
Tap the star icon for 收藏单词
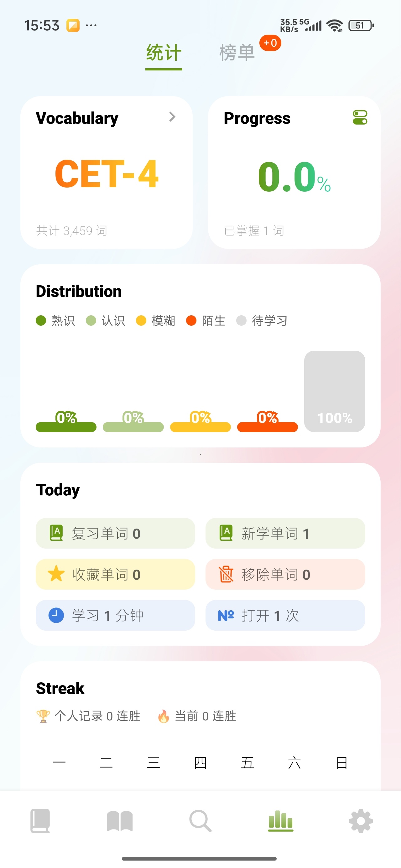pyautogui.click(x=56, y=574)
